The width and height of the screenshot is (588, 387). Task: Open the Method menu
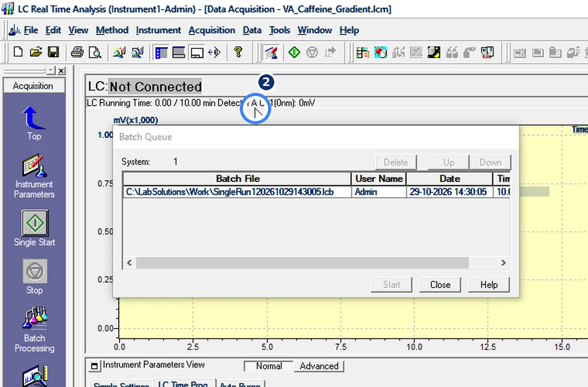click(x=112, y=30)
